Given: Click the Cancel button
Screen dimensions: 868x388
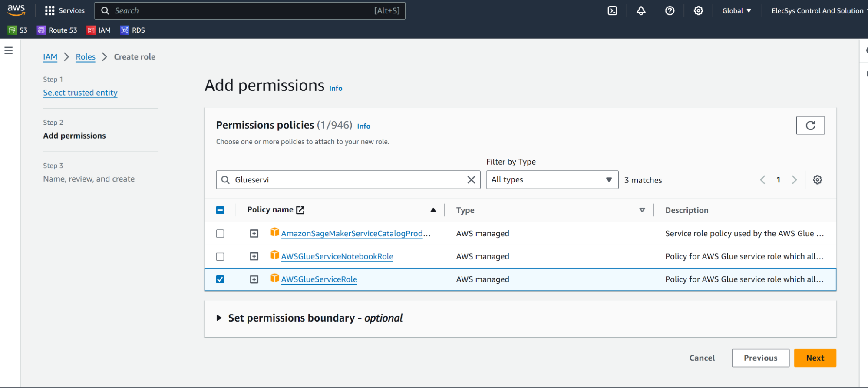Looking at the screenshot, I should (x=702, y=358).
